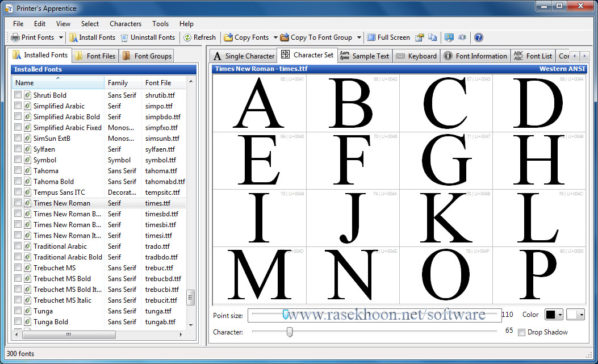
Task: Click the Font Information info icon
Action: coord(448,56)
